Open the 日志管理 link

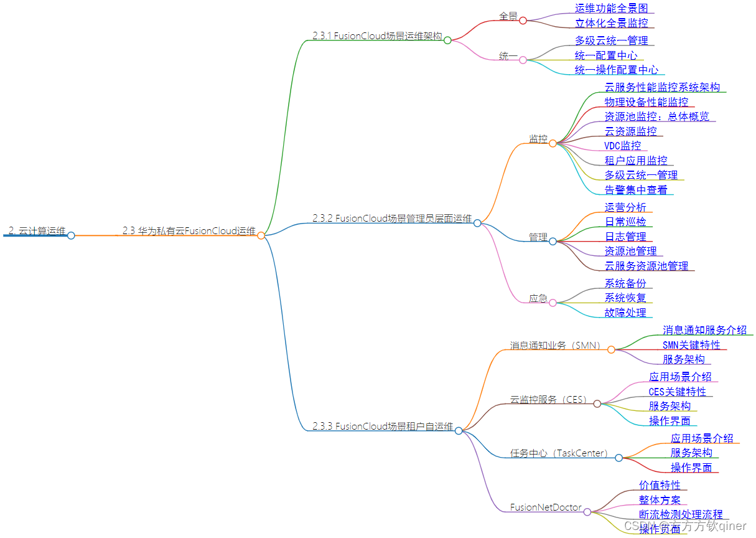tap(625, 237)
